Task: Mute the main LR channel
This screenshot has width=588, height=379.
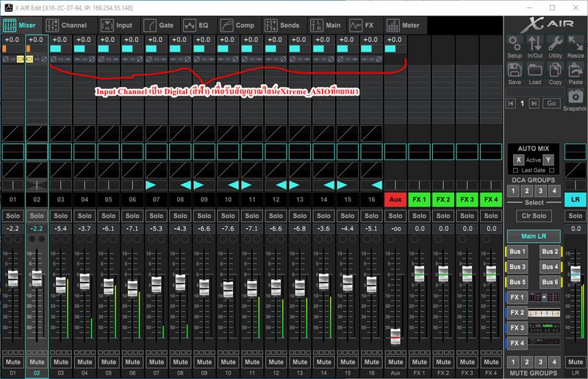Action: (576, 362)
